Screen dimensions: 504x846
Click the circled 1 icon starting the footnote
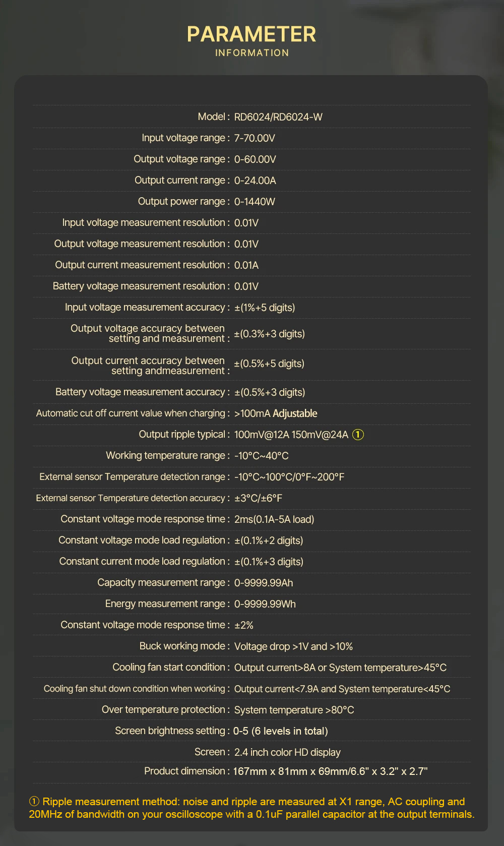tap(34, 802)
